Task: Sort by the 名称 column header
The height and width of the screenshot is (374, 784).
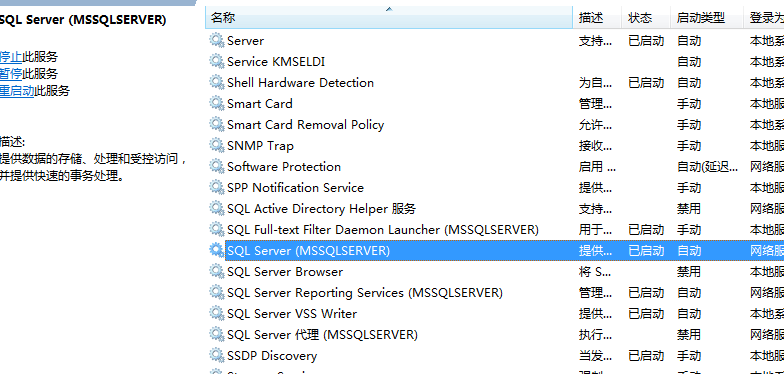Action: coord(388,18)
